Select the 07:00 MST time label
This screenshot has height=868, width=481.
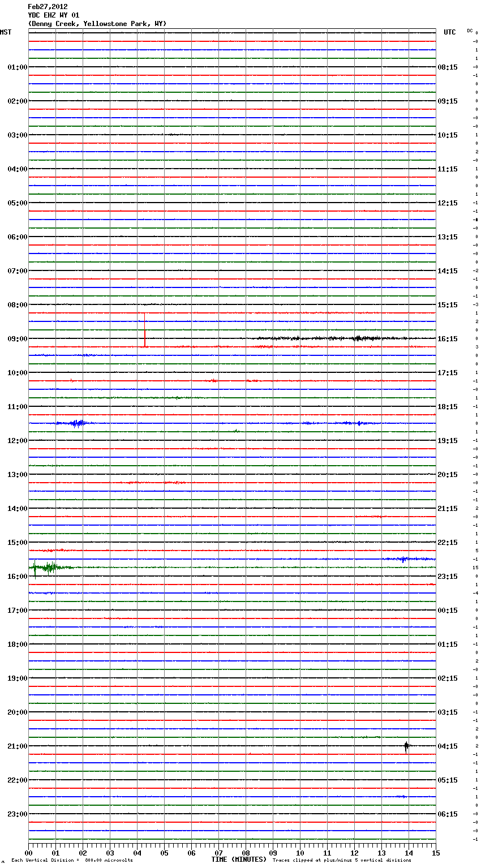(x=17, y=271)
